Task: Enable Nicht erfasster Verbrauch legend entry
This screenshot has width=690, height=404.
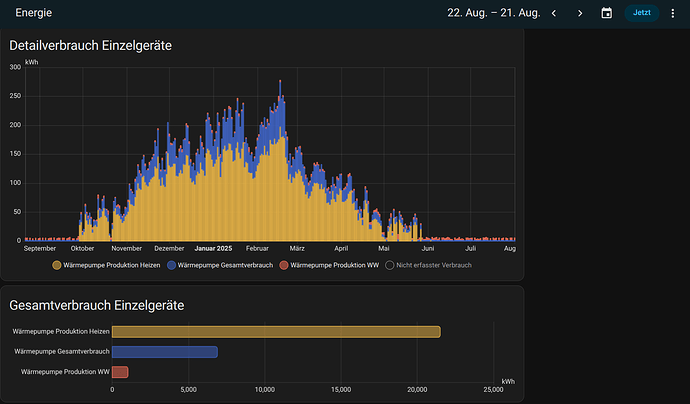Action: [433, 265]
